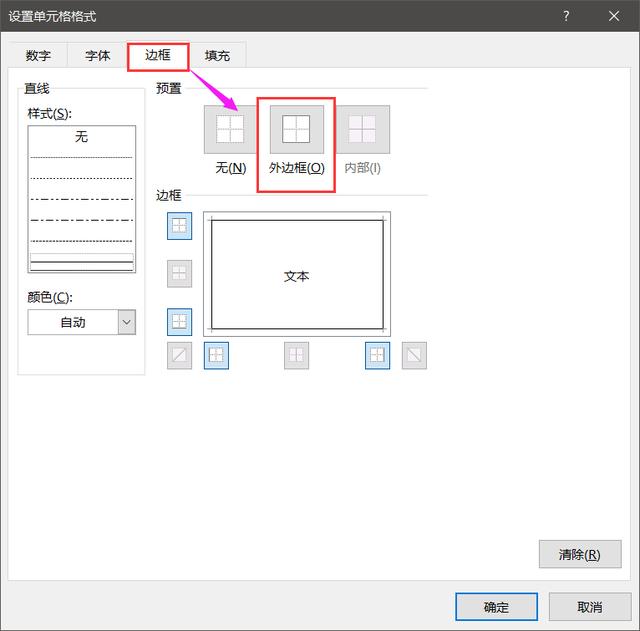
Task: Pick the dash-dot-dot line style
Action: [82, 199]
